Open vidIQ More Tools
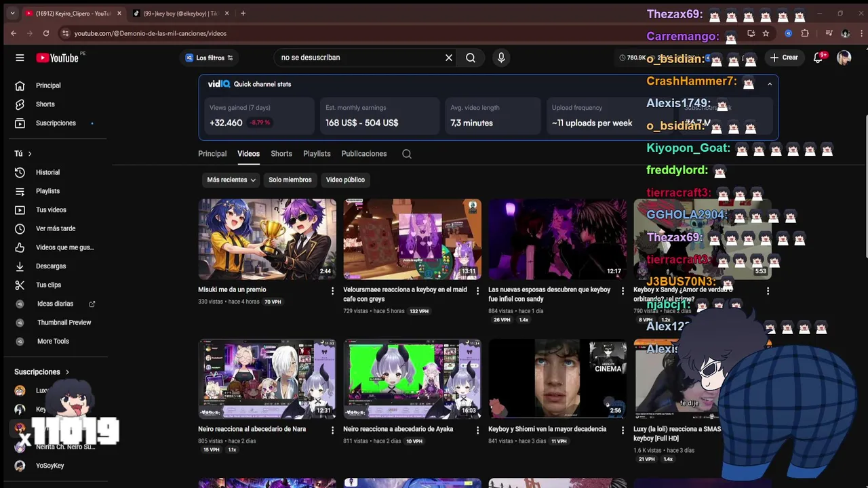 tap(53, 342)
